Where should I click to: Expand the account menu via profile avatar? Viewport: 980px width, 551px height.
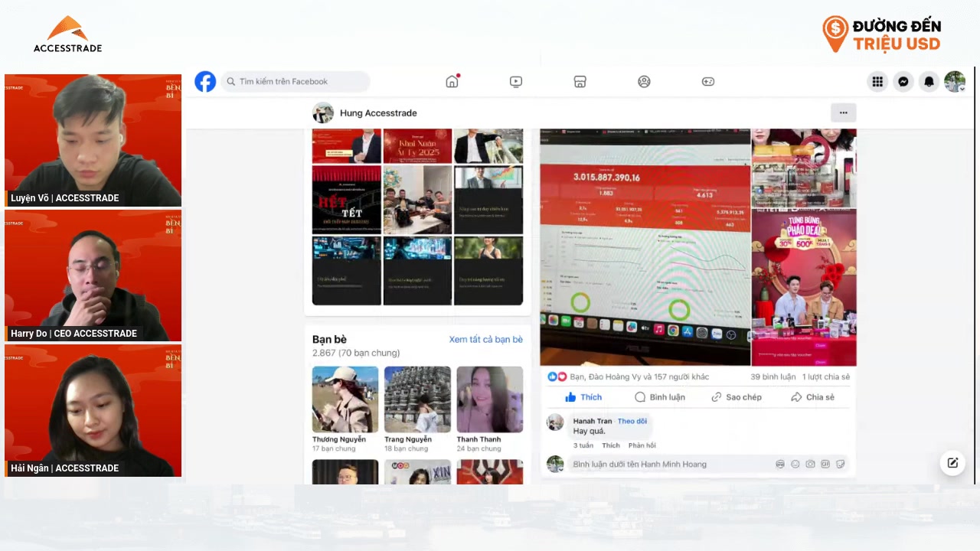(x=955, y=82)
